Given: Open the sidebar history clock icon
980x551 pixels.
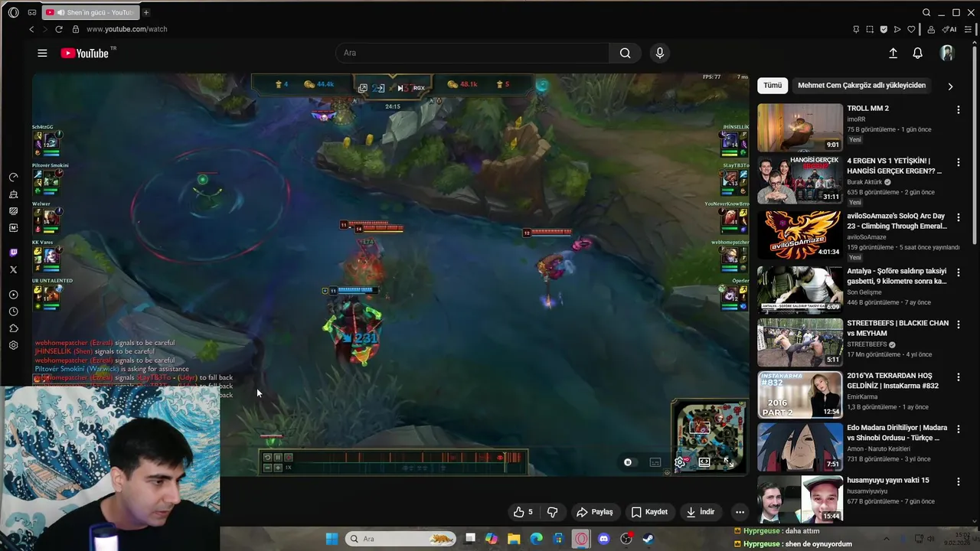Looking at the screenshot, I should [x=13, y=311].
